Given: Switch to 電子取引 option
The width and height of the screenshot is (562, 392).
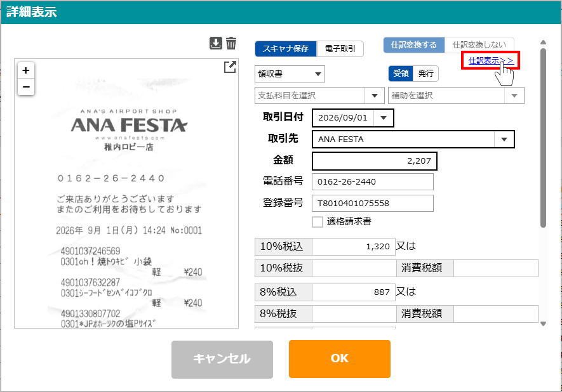Looking at the screenshot, I should pos(340,49).
